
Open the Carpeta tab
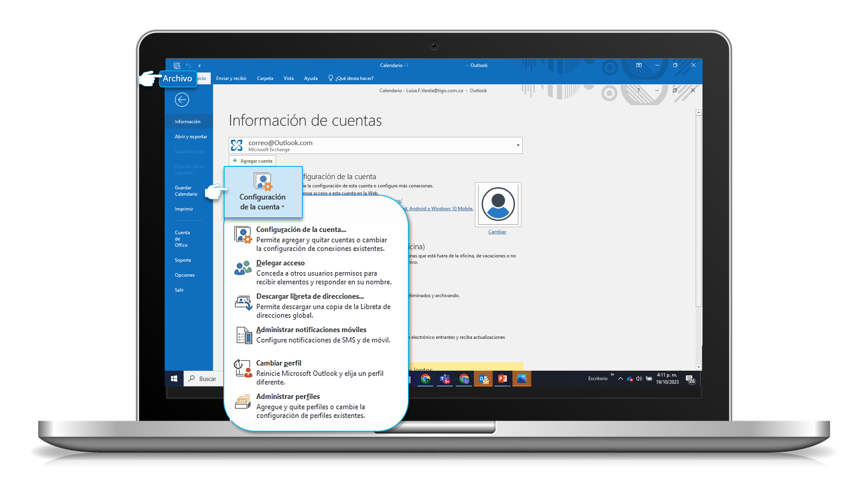click(265, 78)
